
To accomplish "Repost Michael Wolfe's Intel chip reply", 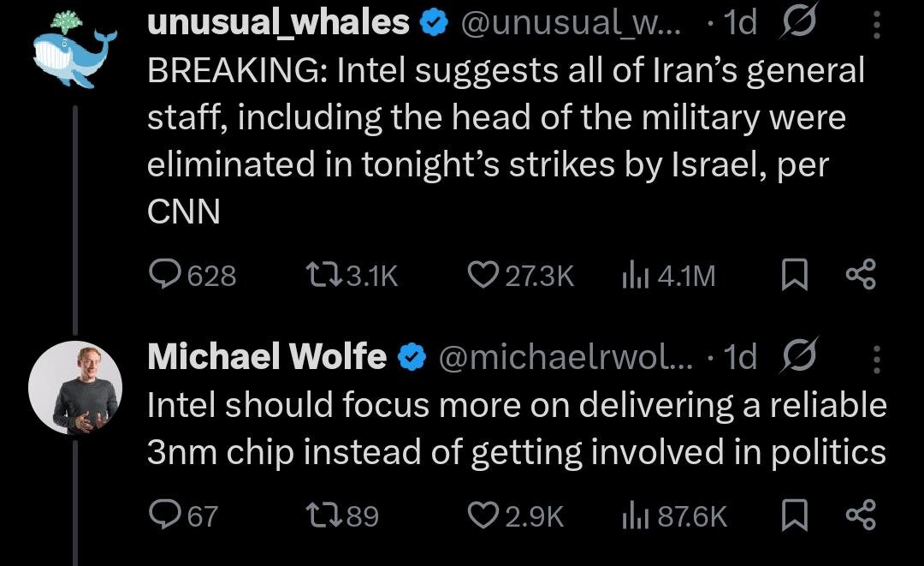I will (323, 515).
